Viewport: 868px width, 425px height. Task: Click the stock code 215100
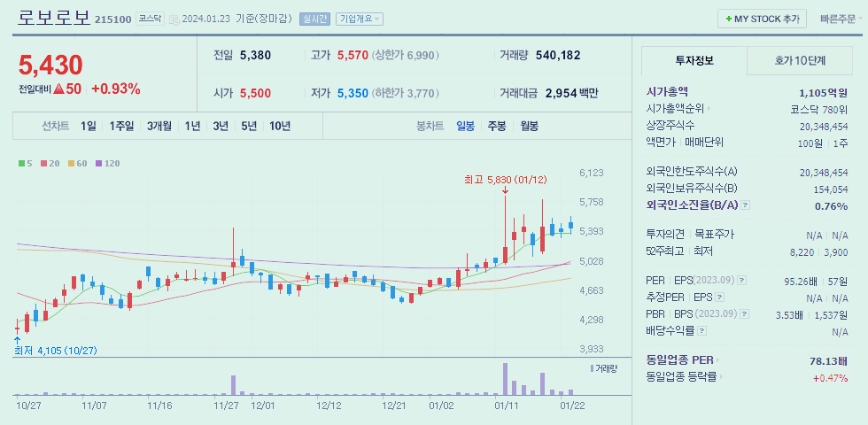pyautogui.click(x=113, y=19)
